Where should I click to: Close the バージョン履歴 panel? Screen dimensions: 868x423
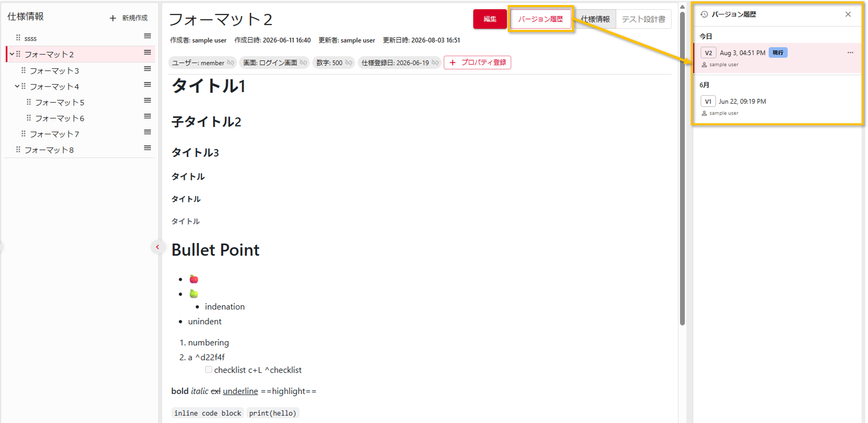848,14
